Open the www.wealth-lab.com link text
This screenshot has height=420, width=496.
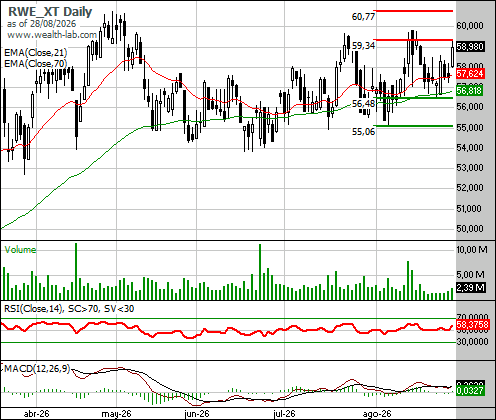[52, 35]
